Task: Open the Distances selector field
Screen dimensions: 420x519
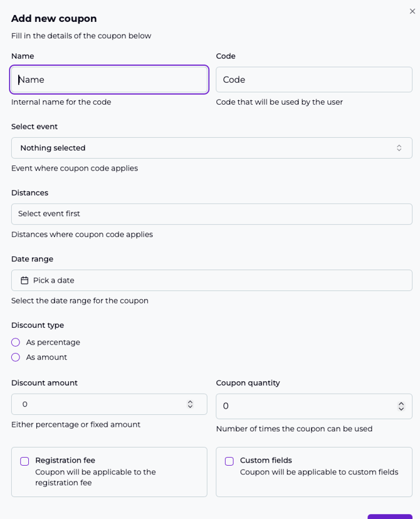Action: coord(211,214)
